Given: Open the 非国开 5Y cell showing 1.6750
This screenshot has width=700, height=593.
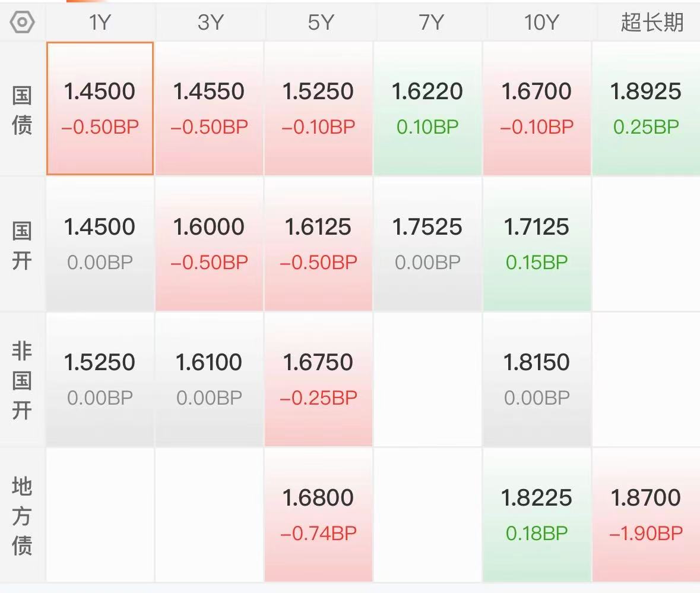Looking at the screenshot, I should [x=318, y=380].
